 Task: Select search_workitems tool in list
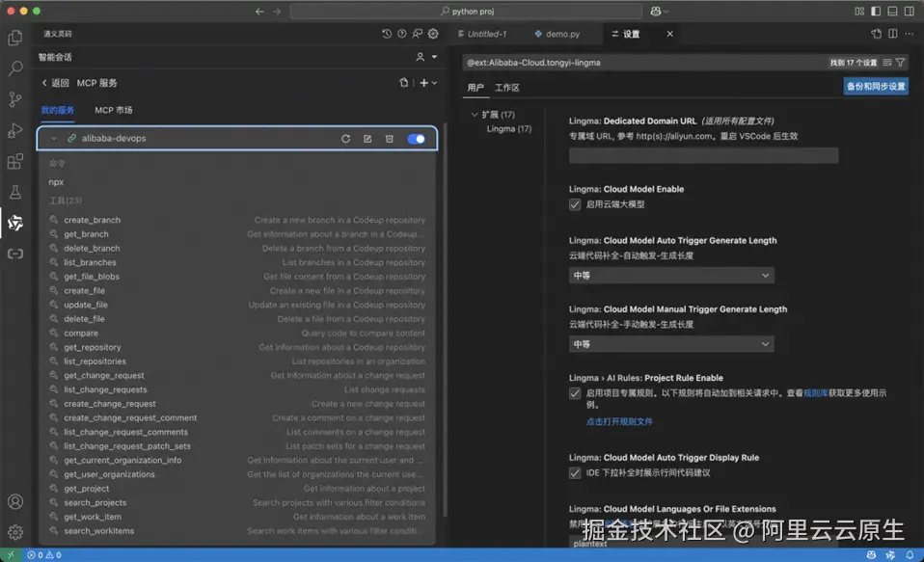pos(237,531)
